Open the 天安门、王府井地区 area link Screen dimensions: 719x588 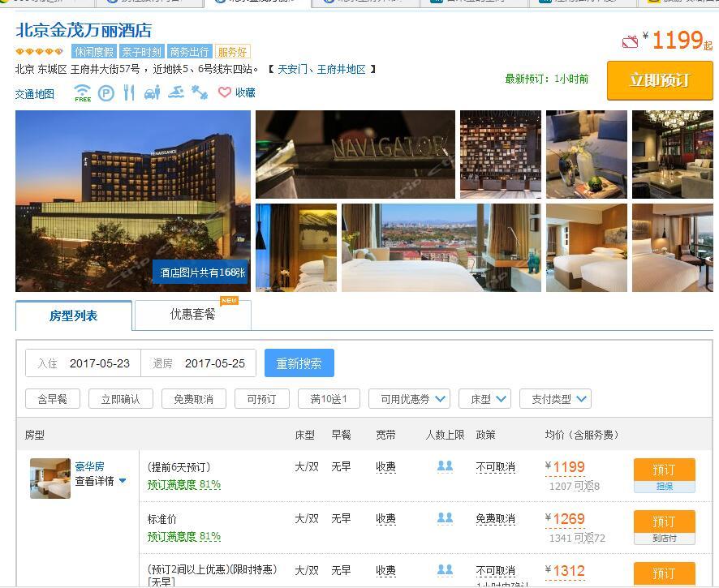(322, 69)
